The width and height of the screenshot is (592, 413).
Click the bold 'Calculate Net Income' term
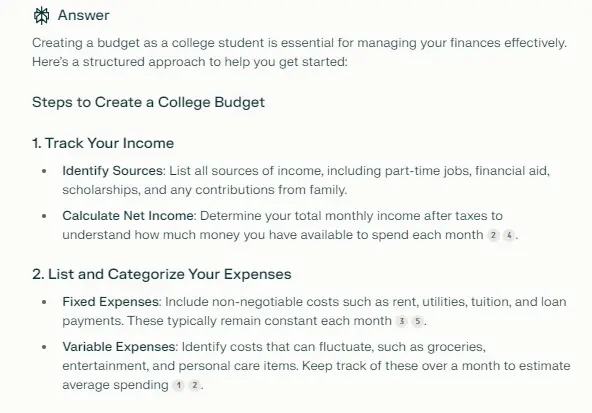(x=128, y=216)
